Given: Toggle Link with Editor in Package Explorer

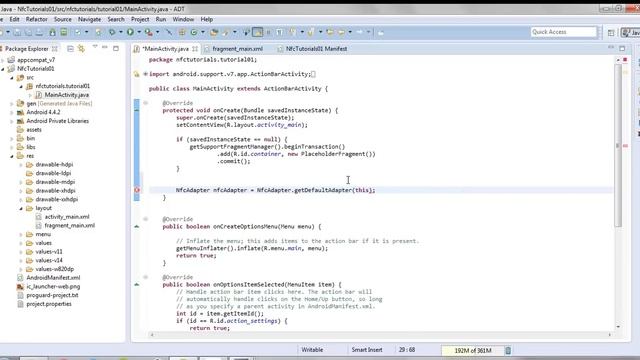Looking at the screenshot, I should [81, 49].
